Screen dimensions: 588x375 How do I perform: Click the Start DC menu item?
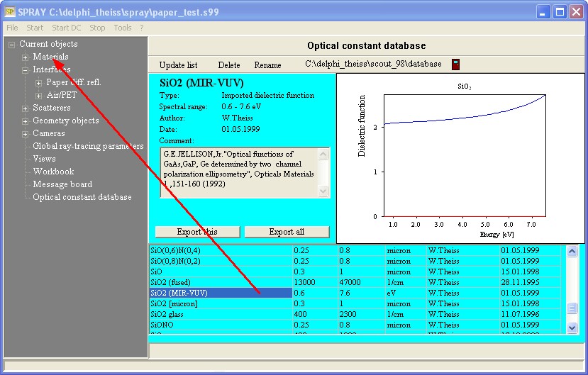tap(66, 28)
